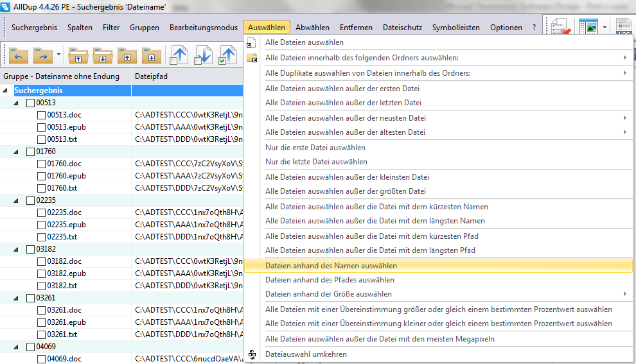Click 'Gruppe - Dateiname ohne Endung' column header
Screen dimensions: 636x364
tap(62, 76)
